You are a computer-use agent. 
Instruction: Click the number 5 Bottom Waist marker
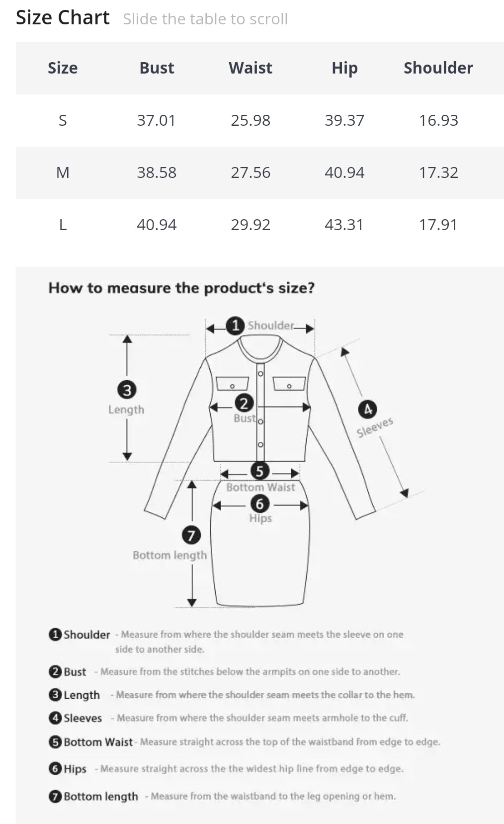pyautogui.click(x=259, y=471)
